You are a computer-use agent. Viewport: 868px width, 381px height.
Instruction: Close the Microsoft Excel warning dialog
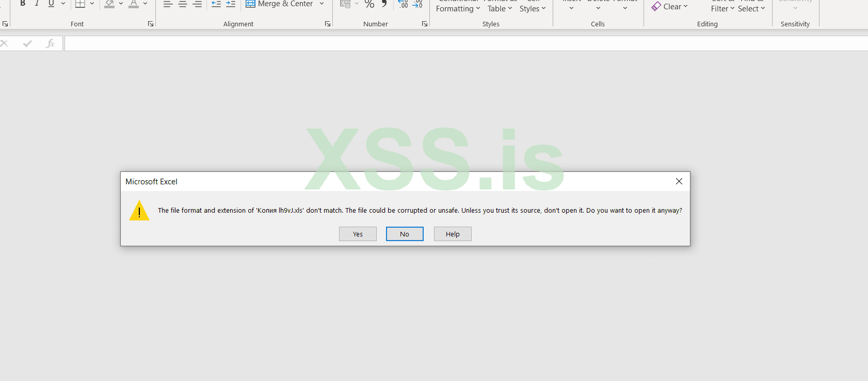click(679, 181)
